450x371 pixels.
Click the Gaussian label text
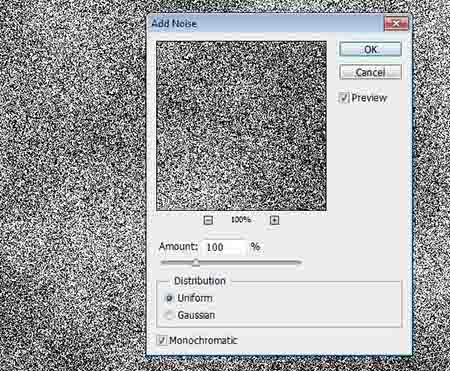(196, 315)
